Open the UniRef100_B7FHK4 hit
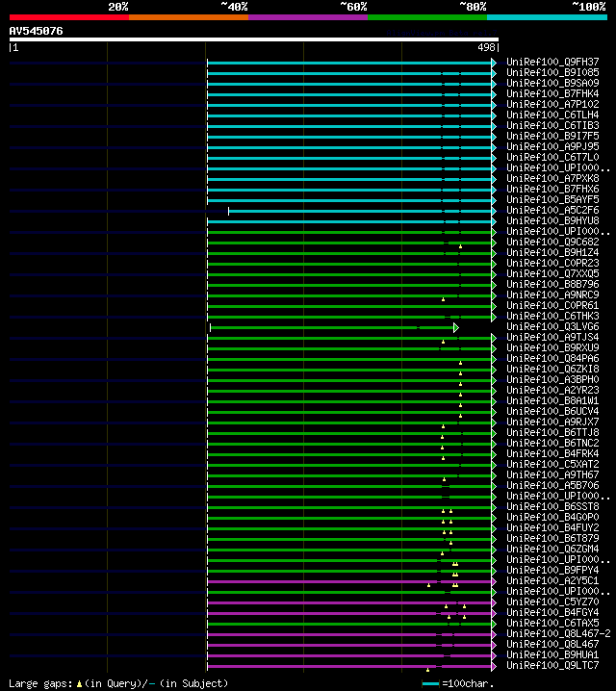 tap(552, 93)
